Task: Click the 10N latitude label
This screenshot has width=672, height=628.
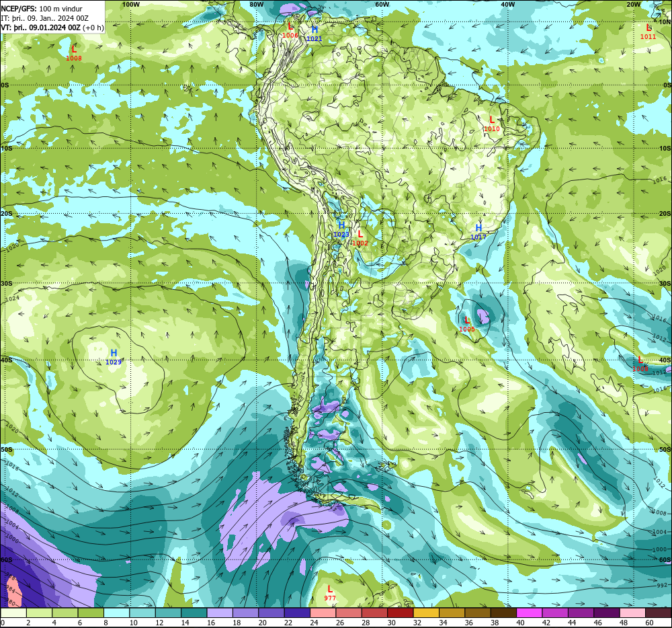Action: click(x=665, y=22)
